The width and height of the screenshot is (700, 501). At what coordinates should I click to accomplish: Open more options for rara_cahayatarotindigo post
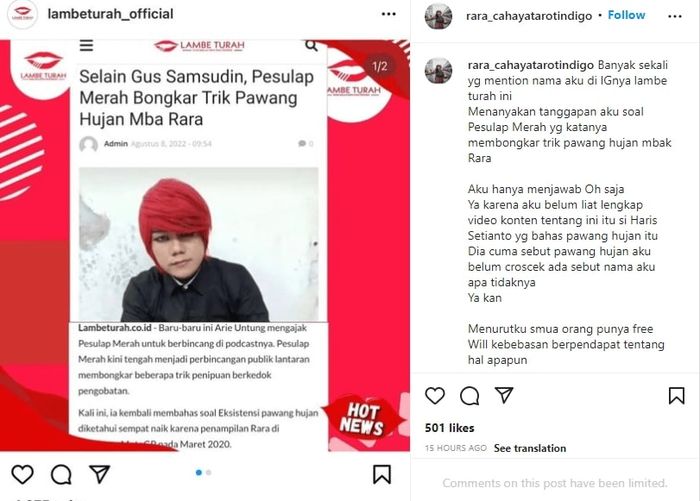(675, 17)
